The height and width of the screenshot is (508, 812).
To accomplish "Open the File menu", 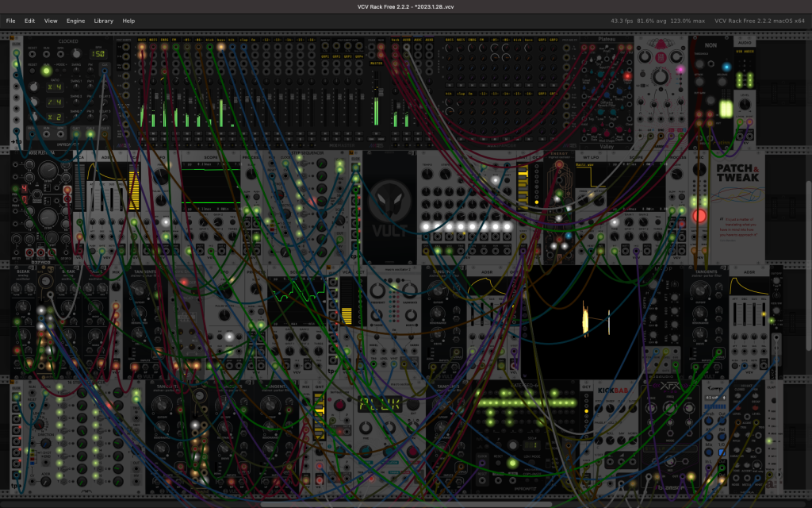I will [x=10, y=21].
